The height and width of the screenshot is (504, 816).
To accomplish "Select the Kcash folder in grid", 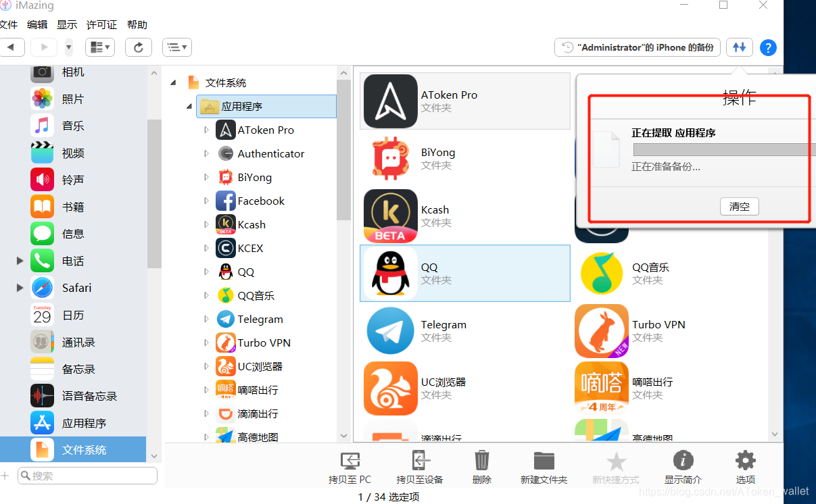I will [x=465, y=216].
